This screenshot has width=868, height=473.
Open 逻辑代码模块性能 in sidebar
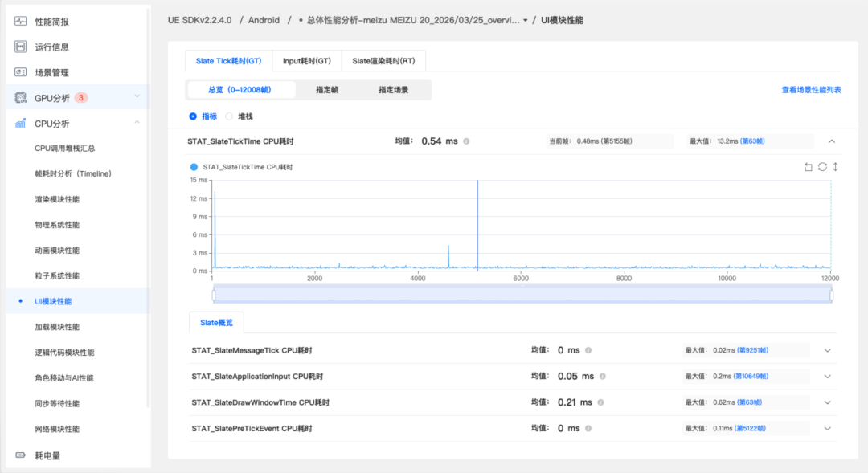point(64,353)
